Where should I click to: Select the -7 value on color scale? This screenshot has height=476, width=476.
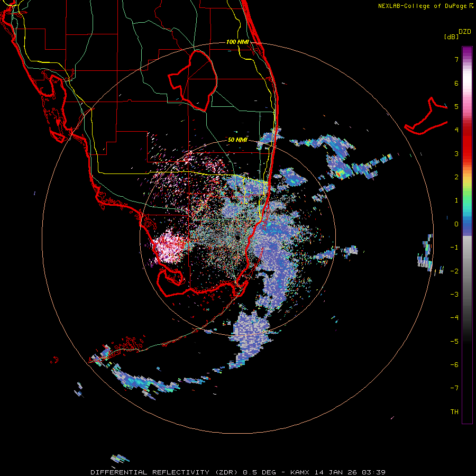[454, 388]
